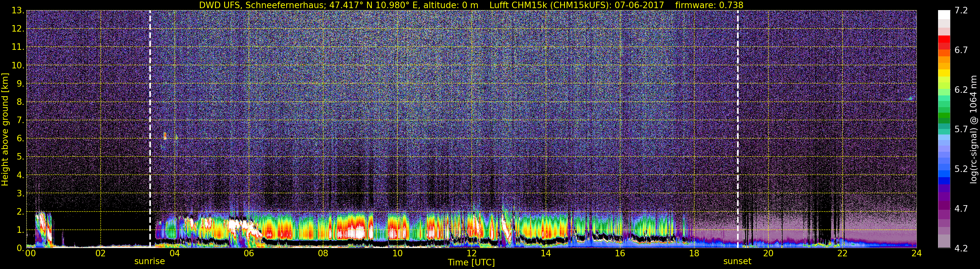The width and height of the screenshot is (980, 269).
Task: Click the height axis tick label '1.'
Action: point(20,230)
